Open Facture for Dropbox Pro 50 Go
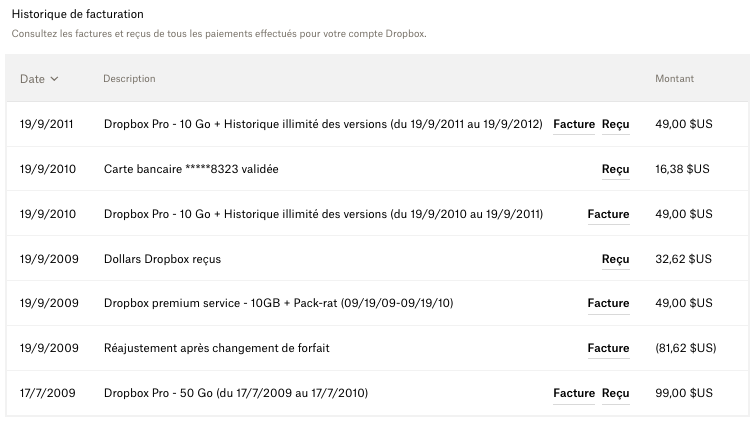 [574, 394]
